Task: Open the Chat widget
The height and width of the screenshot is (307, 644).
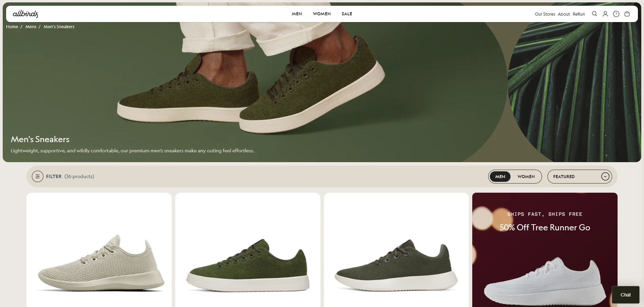Action: 626,295
